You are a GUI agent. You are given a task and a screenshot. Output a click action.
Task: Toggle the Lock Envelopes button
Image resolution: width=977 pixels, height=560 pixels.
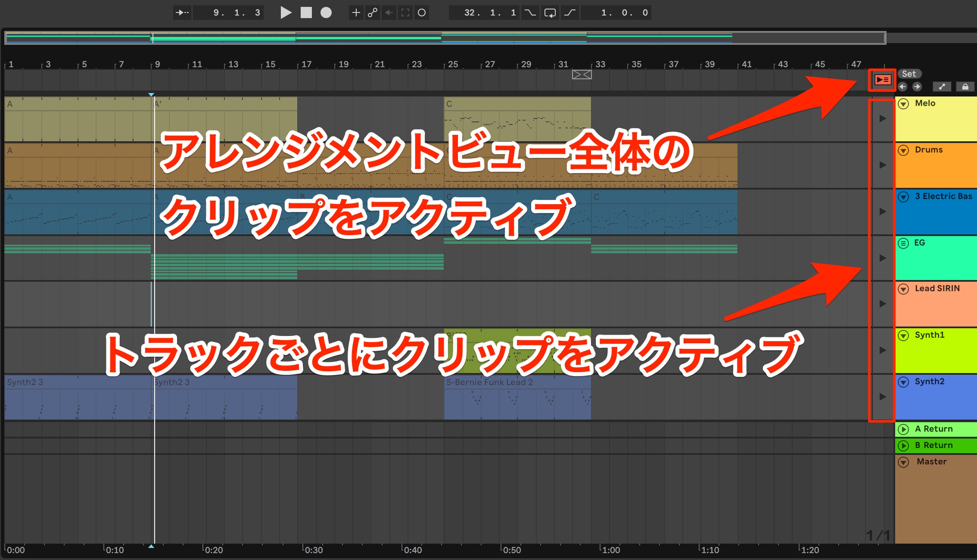pos(965,87)
